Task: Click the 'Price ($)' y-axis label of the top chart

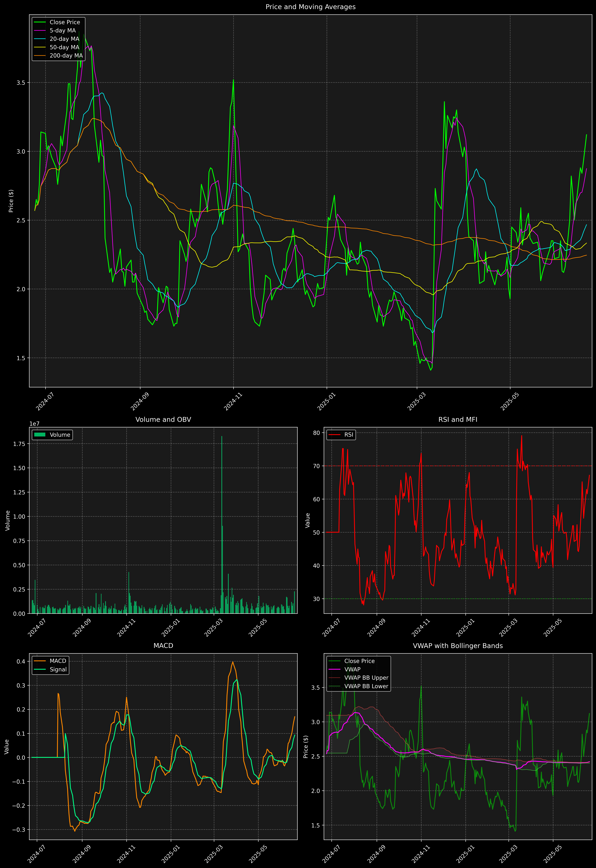Action: [11, 201]
